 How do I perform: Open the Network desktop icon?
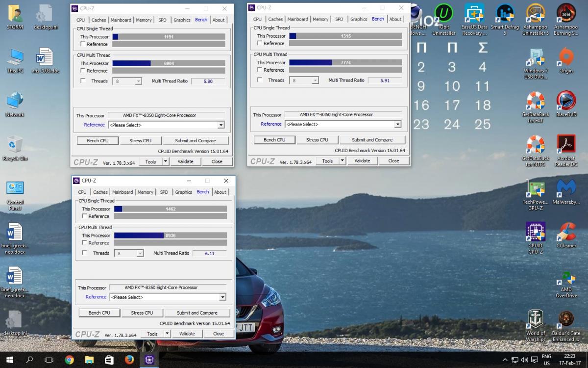(x=15, y=105)
